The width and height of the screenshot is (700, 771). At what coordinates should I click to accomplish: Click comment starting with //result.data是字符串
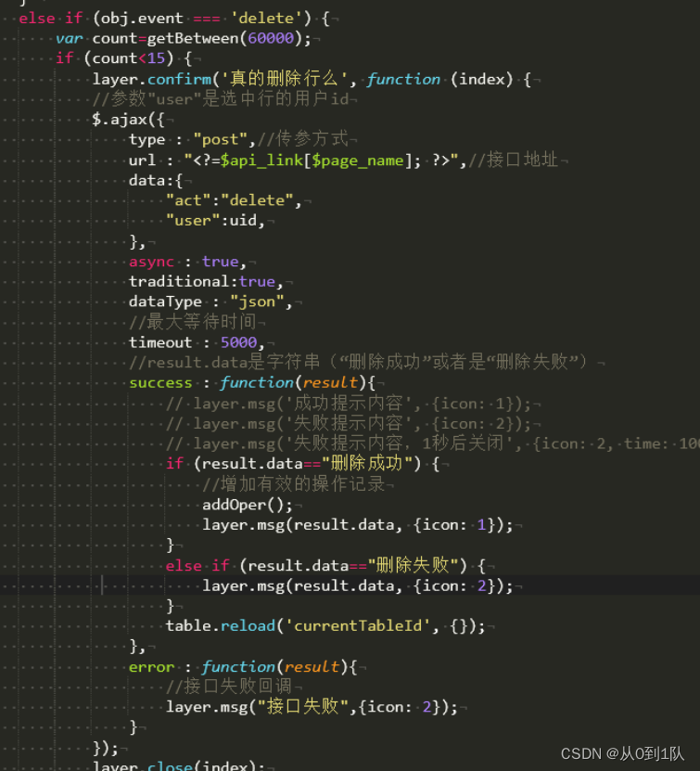pyautogui.click(x=358, y=363)
